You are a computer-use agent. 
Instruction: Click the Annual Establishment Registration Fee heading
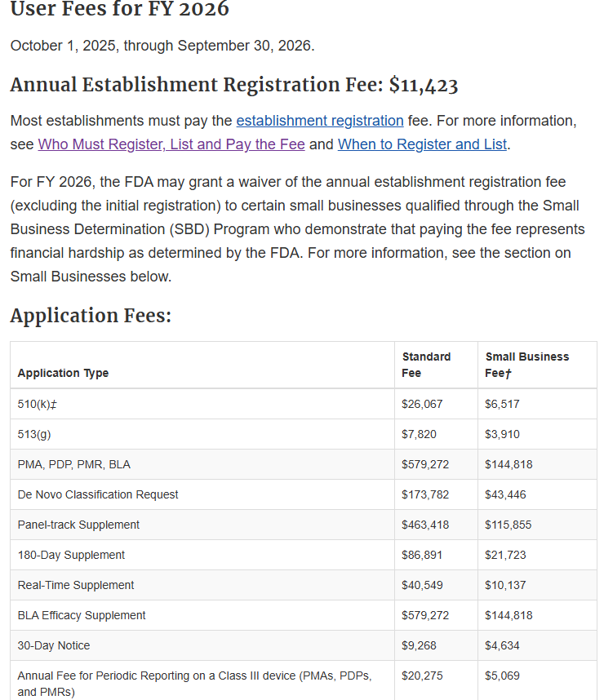click(233, 85)
